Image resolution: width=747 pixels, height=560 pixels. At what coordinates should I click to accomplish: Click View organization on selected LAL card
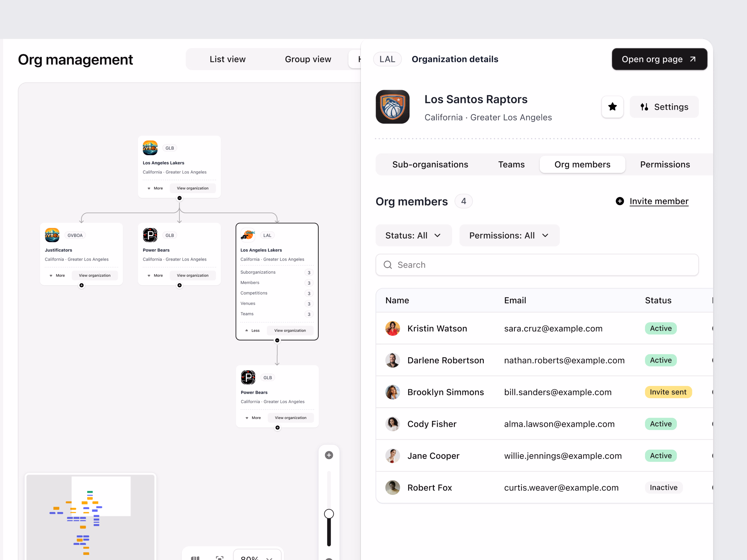click(x=290, y=330)
